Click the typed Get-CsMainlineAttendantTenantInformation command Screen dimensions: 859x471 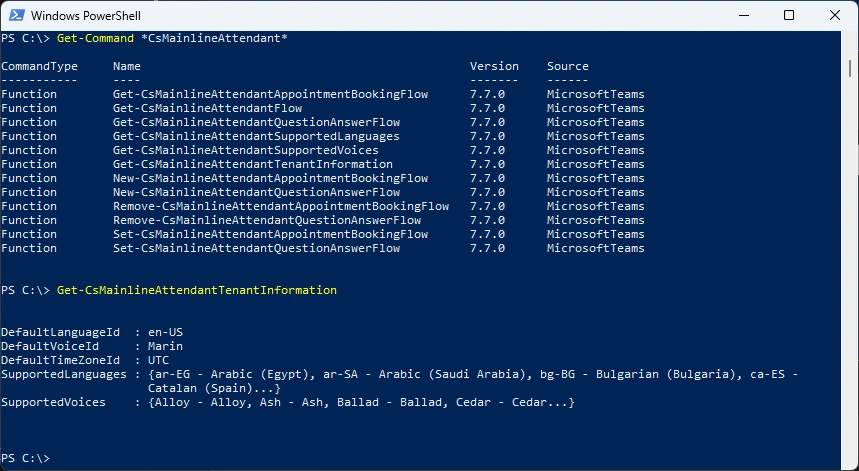pyautogui.click(x=197, y=290)
